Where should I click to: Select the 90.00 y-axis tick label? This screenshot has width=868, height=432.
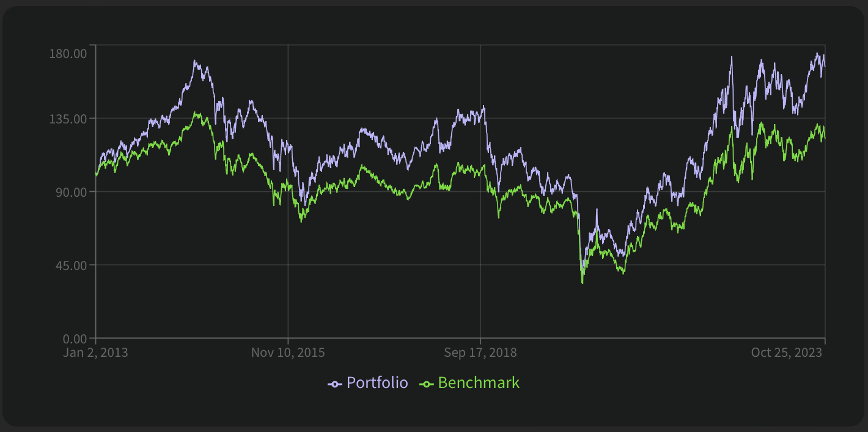(73, 192)
